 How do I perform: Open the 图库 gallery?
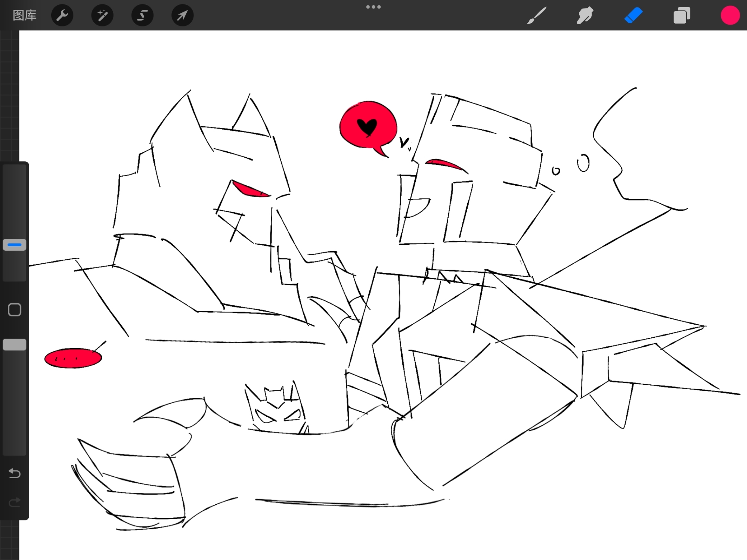click(25, 15)
